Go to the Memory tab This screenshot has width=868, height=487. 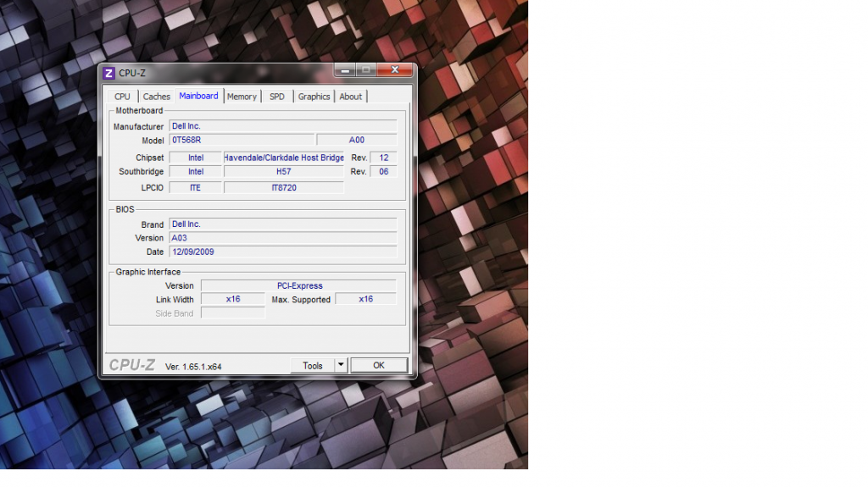242,97
